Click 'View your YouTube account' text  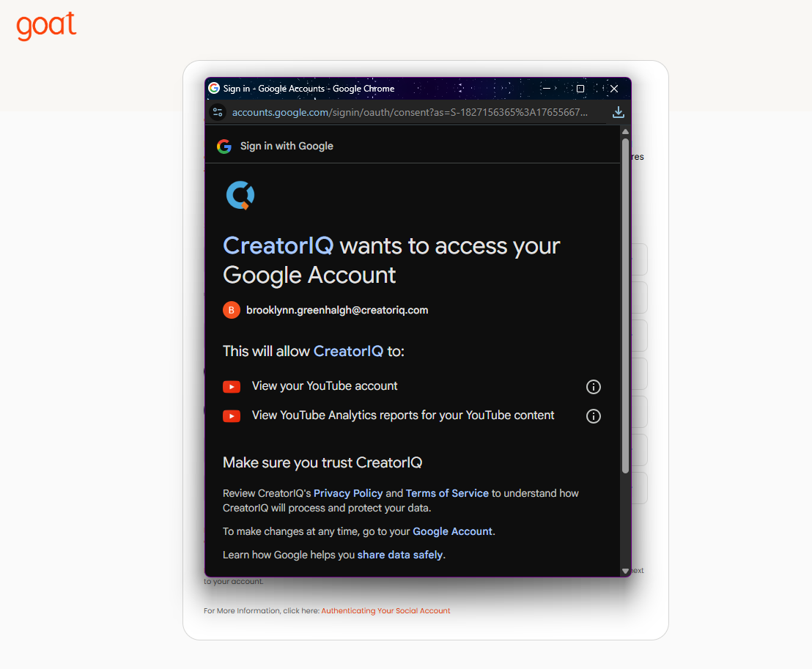tap(325, 386)
